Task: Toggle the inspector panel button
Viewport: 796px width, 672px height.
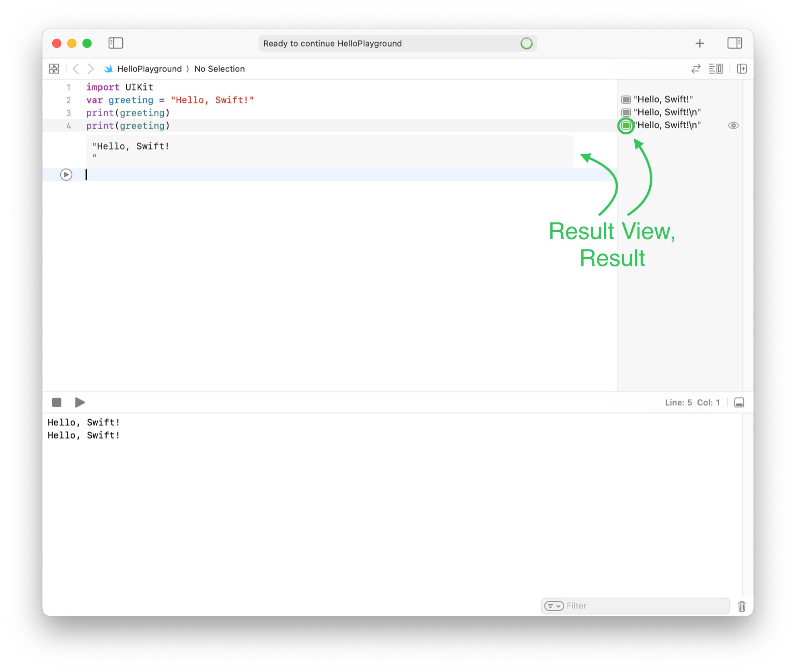Action: pyautogui.click(x=734, y=43)
